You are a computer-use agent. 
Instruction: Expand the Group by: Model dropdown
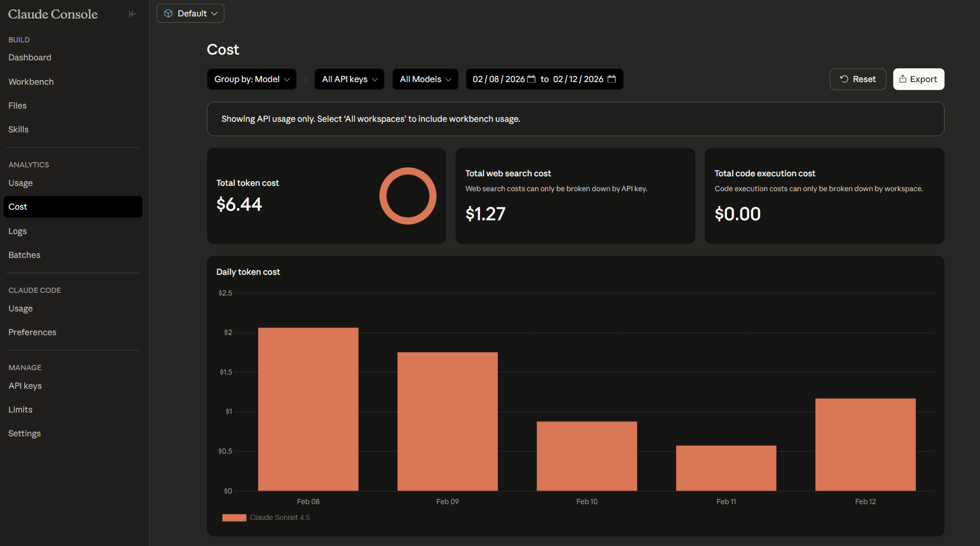252,79
